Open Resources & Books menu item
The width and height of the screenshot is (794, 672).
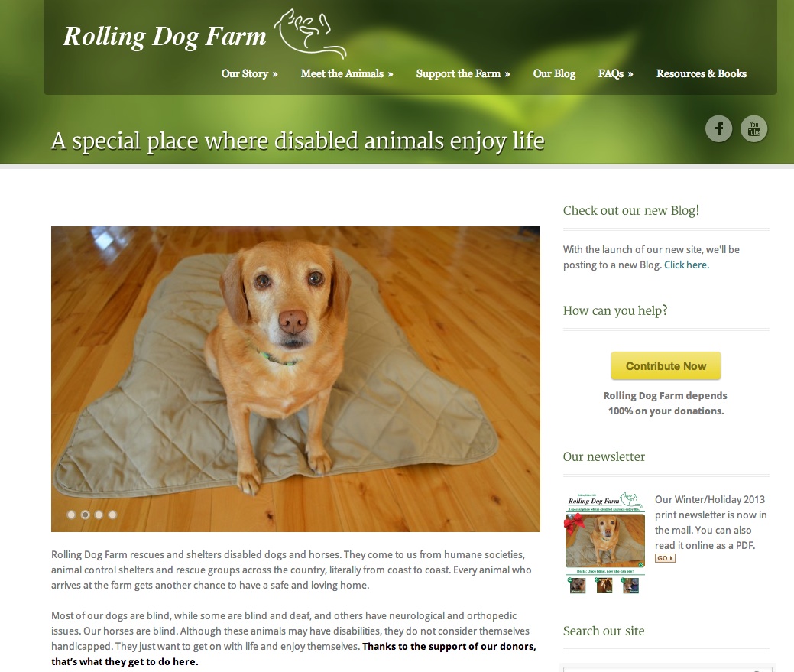pyautogui.click(x=701, y=73)
